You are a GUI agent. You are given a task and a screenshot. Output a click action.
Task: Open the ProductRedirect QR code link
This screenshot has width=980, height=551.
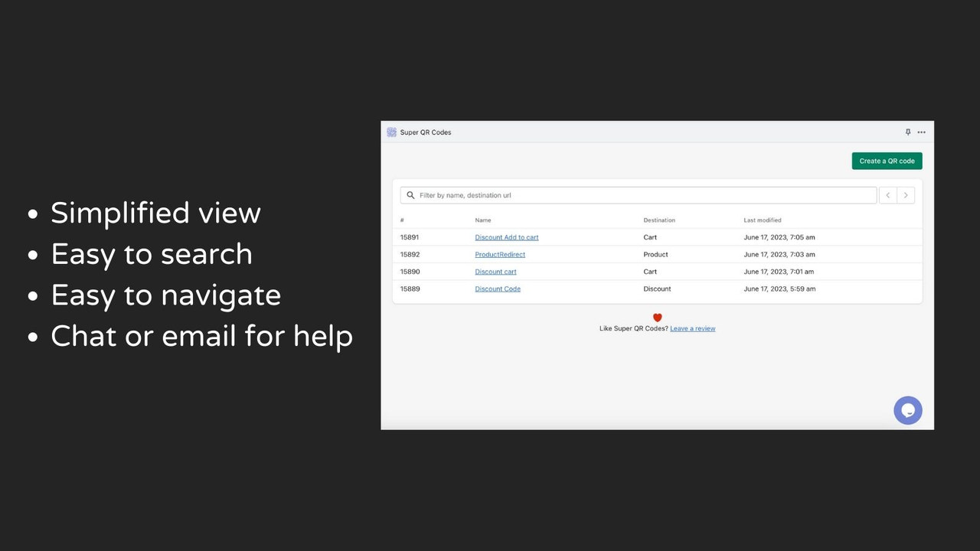[x=500, y=254]
